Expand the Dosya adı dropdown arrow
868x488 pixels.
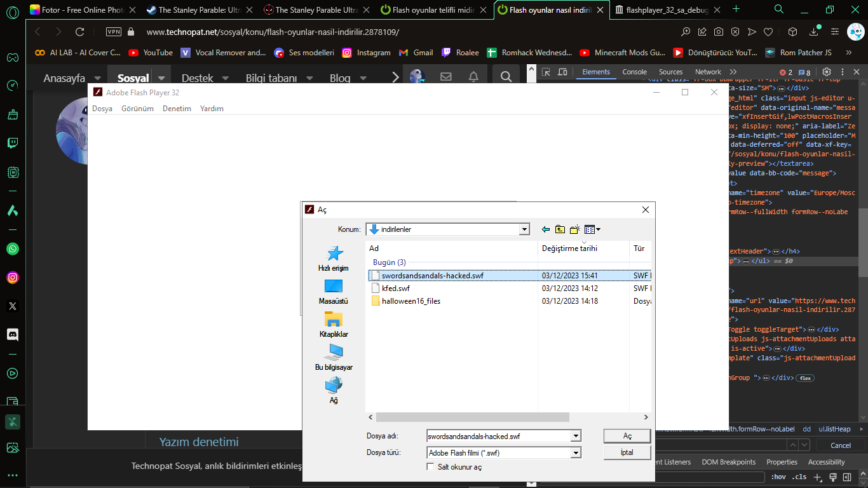coord(576,436)
